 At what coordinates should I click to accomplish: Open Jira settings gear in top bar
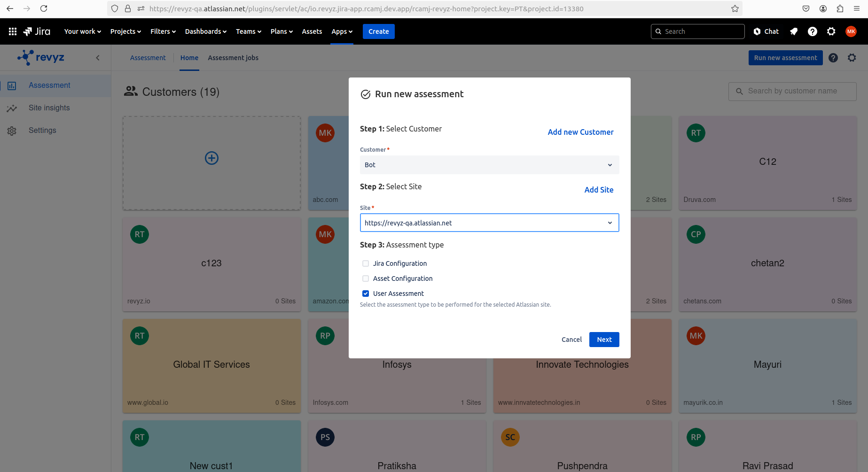(831, 31)
